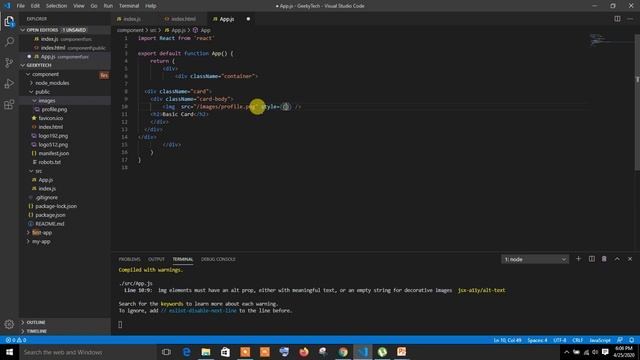
Task: Add a new terminal with plus icon
Action: coord(578,259)
